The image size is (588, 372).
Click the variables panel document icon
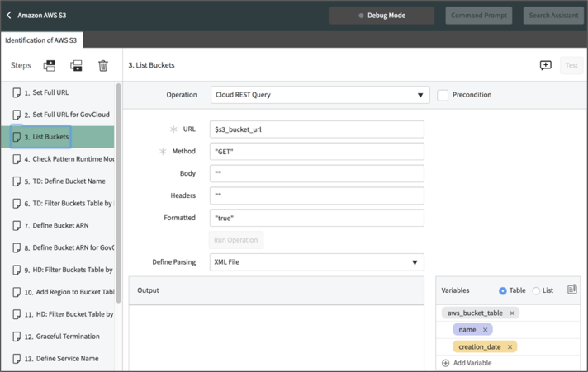571,290
